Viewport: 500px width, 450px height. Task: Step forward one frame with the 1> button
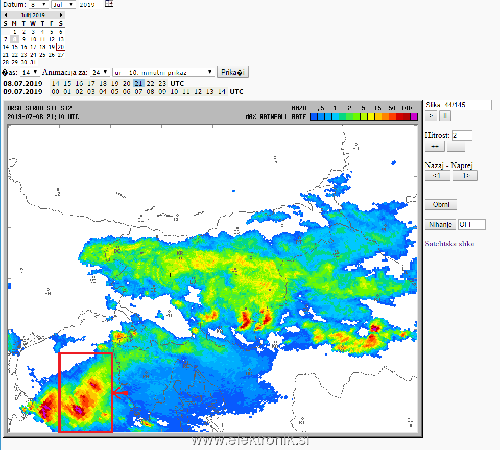[x=465, y=176]
